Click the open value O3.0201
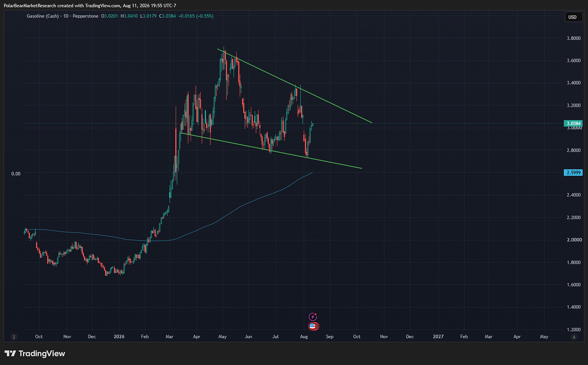 pyautogui.click(x=109, y=16)
